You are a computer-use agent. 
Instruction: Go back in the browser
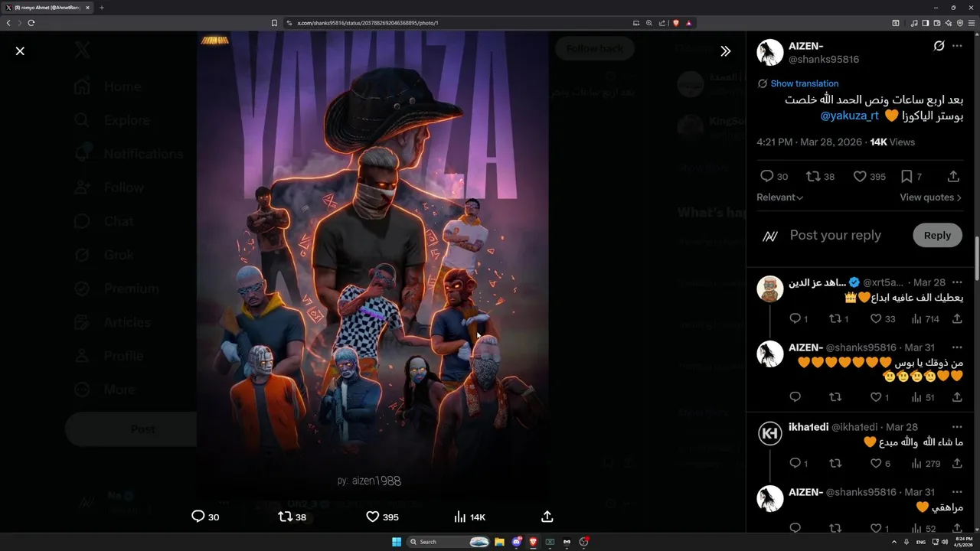pyautogui.click(x=8, y=23)
